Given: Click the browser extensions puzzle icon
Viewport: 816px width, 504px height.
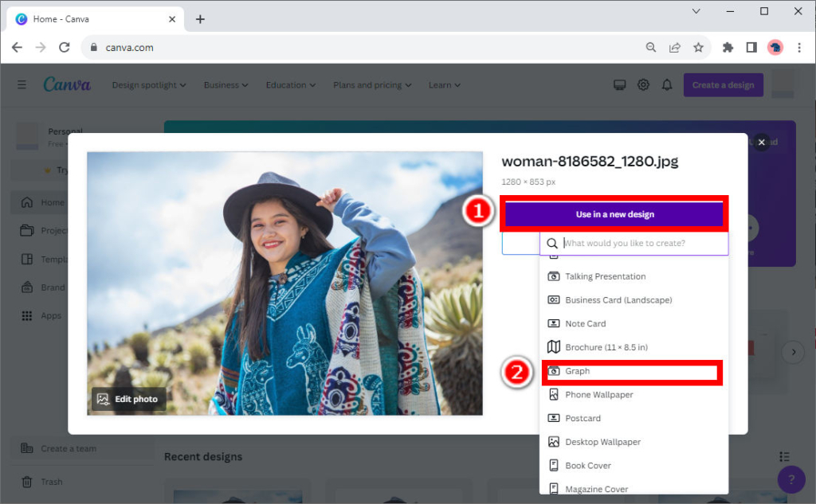Looking at the screenshot, I should coord(728,47).
